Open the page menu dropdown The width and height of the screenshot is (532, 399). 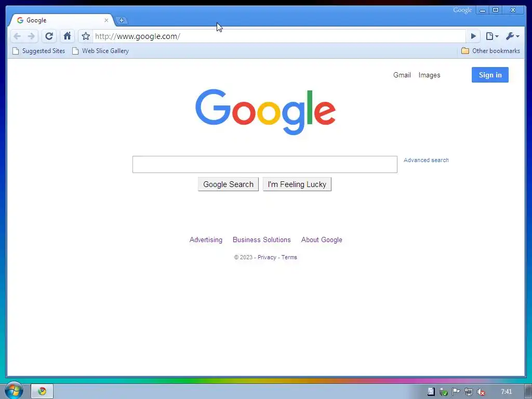click(492, 36)
